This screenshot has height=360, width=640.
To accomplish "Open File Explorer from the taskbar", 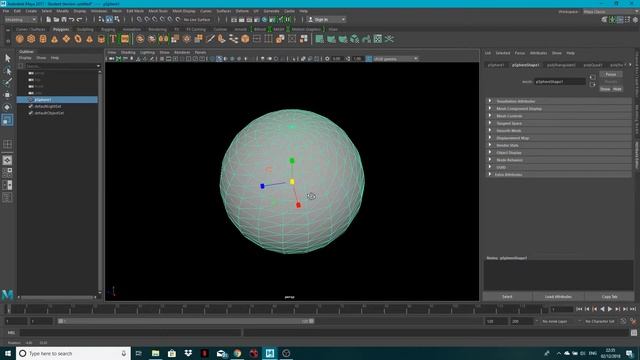I will click(x=156, y=353).
